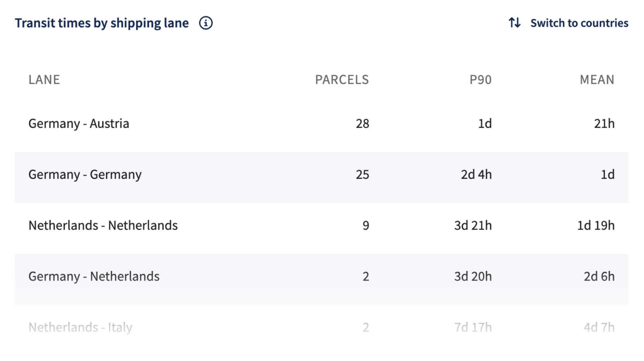
Task: Click the 1d 19h mean value
Action: (596, 226)
